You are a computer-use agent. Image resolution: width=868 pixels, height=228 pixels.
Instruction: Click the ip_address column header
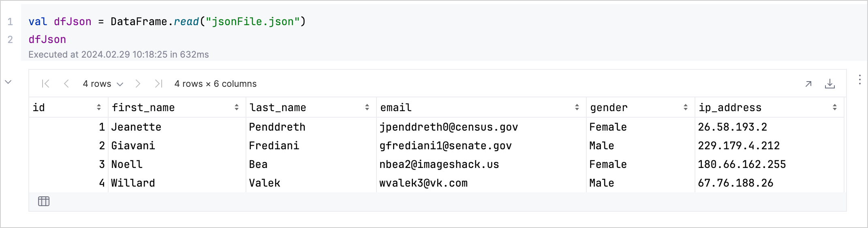click(729, 108)
